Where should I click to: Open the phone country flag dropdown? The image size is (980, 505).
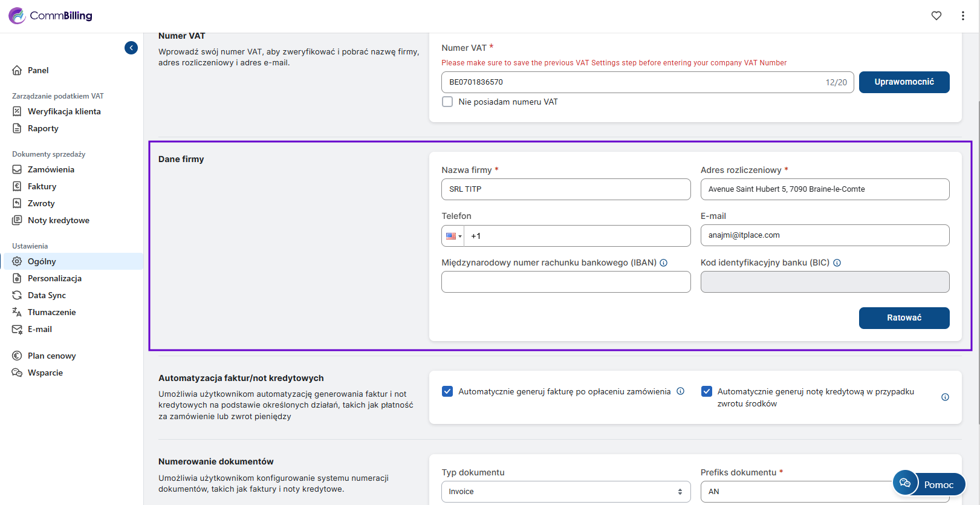pyautogui.click(x=453, y=236)
